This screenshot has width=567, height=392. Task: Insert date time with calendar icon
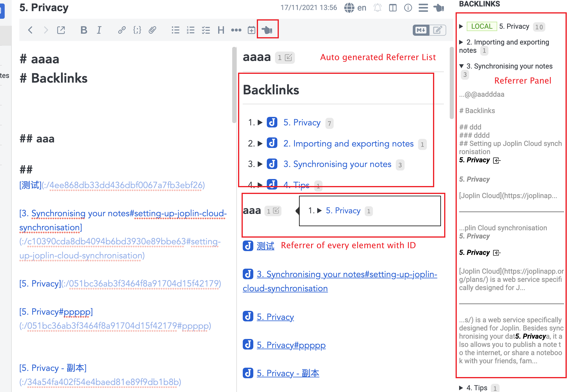(251, 30)
